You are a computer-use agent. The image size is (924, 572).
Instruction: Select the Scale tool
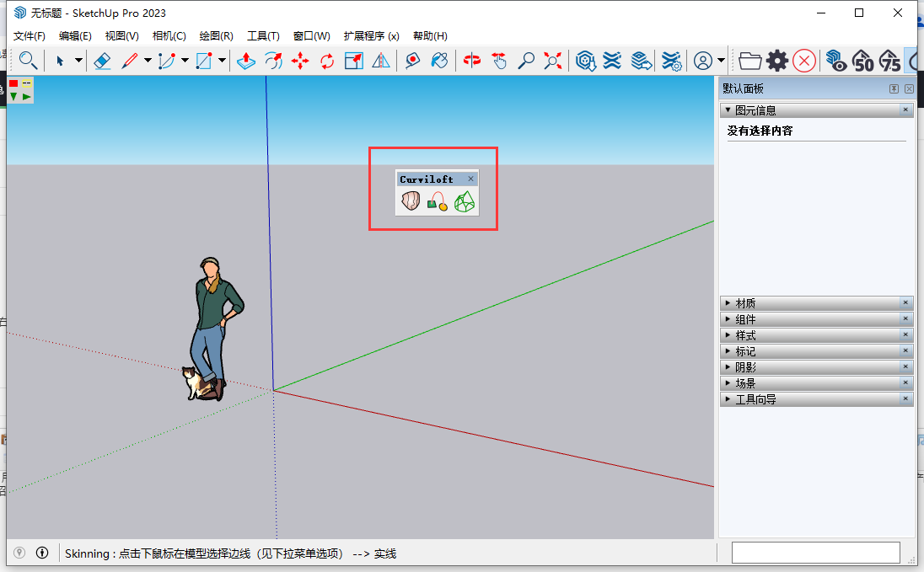click(x=353, y=61)
